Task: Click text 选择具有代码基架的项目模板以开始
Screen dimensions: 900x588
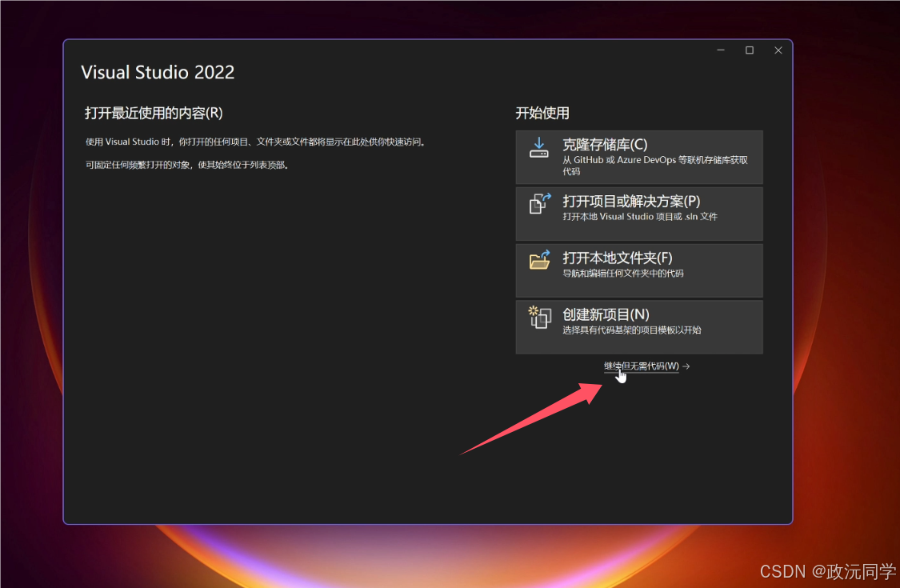Action: click(631, 330)
